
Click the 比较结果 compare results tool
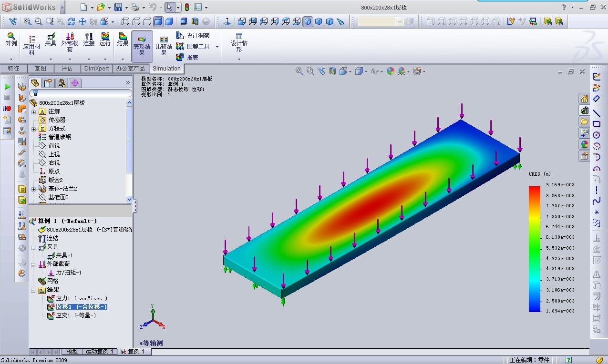coord(164,45)
